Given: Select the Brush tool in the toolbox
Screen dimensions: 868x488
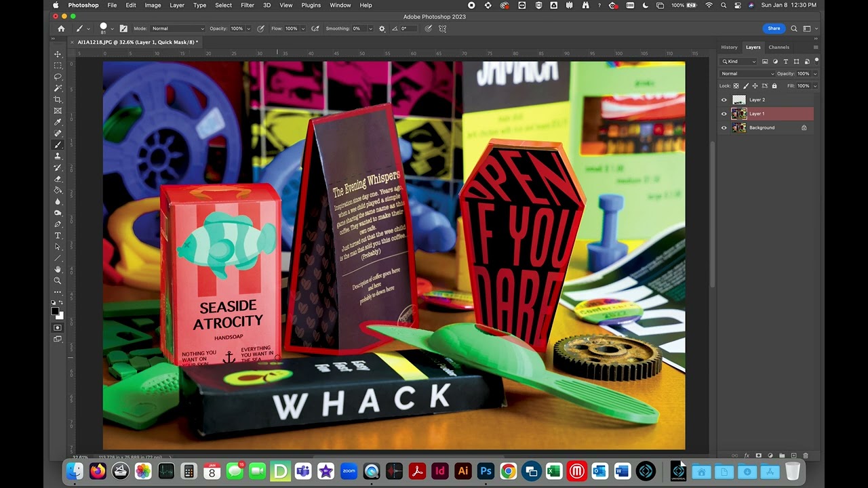Looking at the screenshot, I should click(x=58, y=144).
